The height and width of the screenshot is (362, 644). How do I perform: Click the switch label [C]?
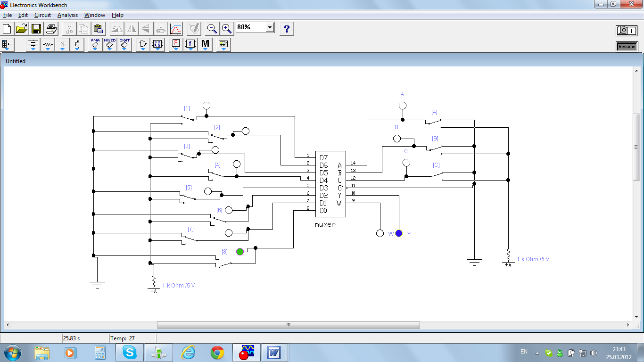point(436,165)
